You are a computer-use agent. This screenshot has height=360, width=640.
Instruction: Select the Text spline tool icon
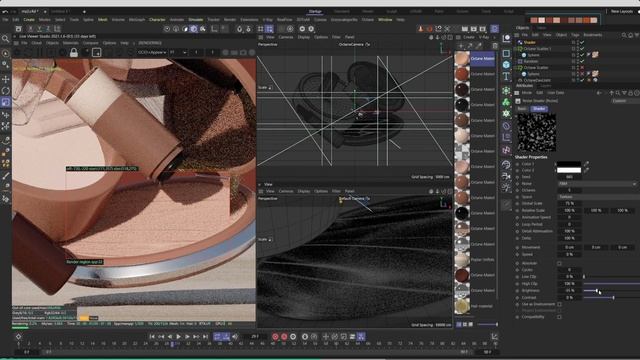(507, 76)
